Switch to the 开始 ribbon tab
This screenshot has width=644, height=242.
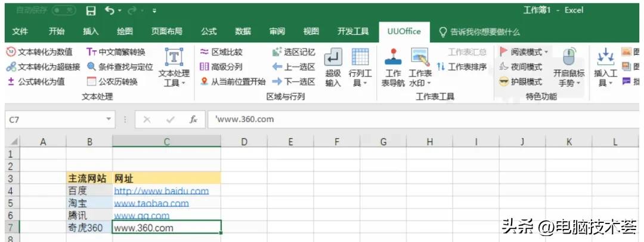pyautogui.click(x=56, y=31)
